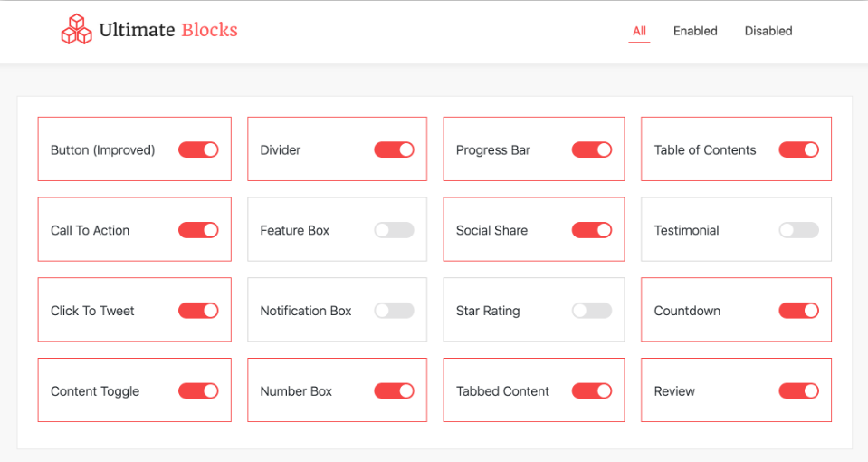The height and width of the screenshot is (462, 868).
Task: Disable the Number Box switch
Action: (x=394, y=390)
